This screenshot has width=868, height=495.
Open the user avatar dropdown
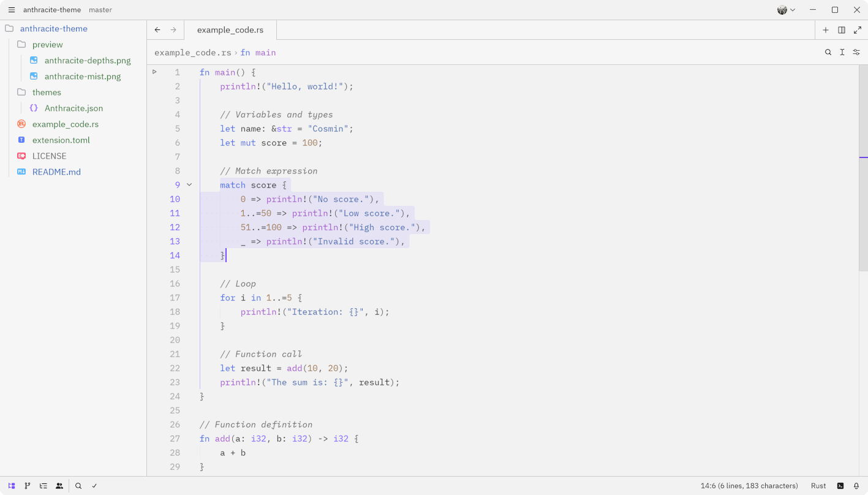[786, 10]
